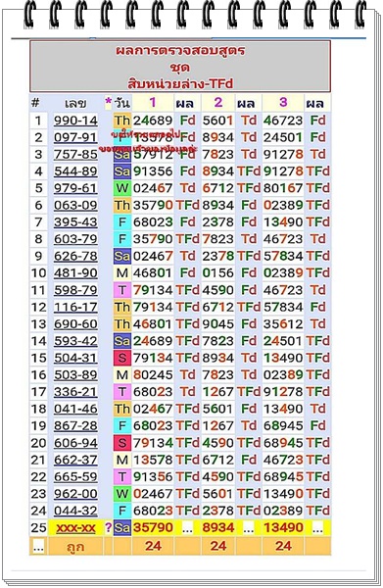Viewport: 383px width, 588px height.
Task: Click the 063-09 number link
Action: (x=75, y=206)
